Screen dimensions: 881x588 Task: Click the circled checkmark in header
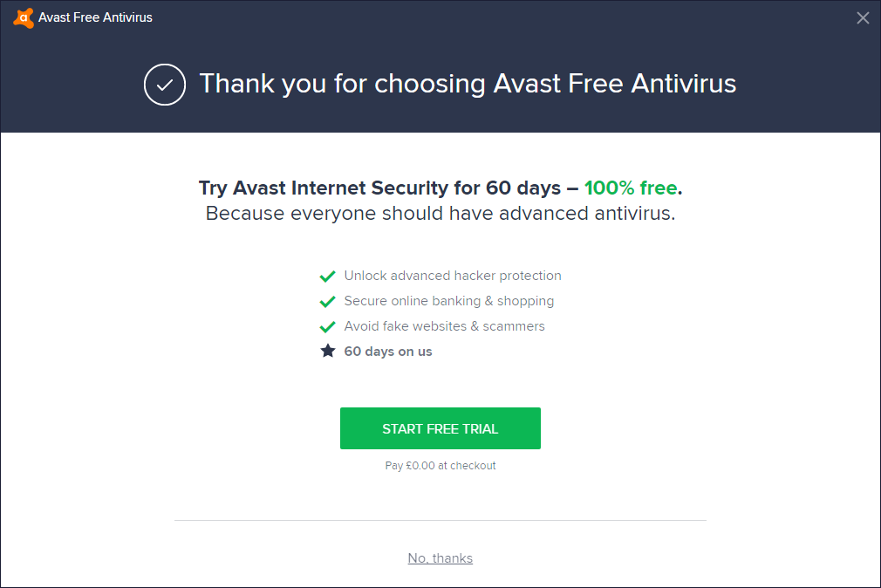coord(165,85)
